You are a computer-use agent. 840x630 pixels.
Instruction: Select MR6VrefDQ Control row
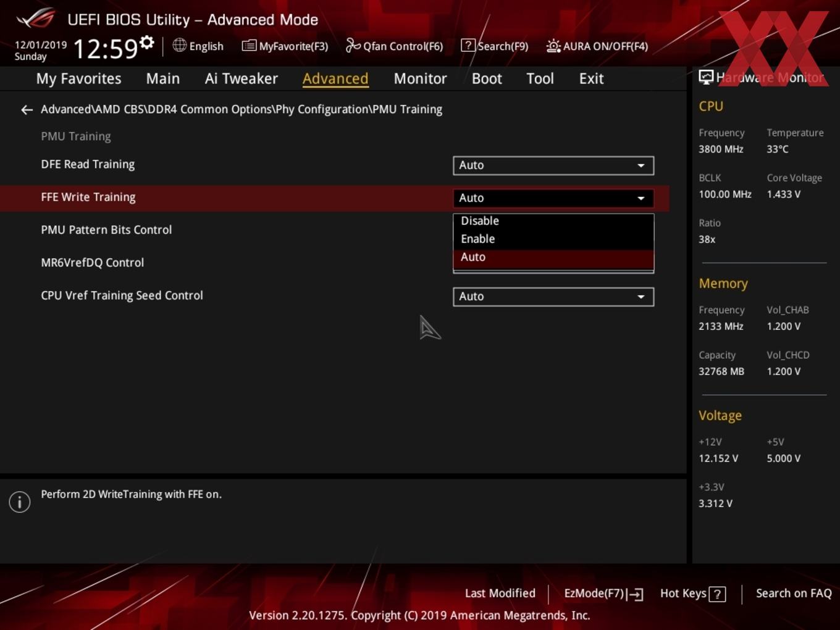pos(334,263)
